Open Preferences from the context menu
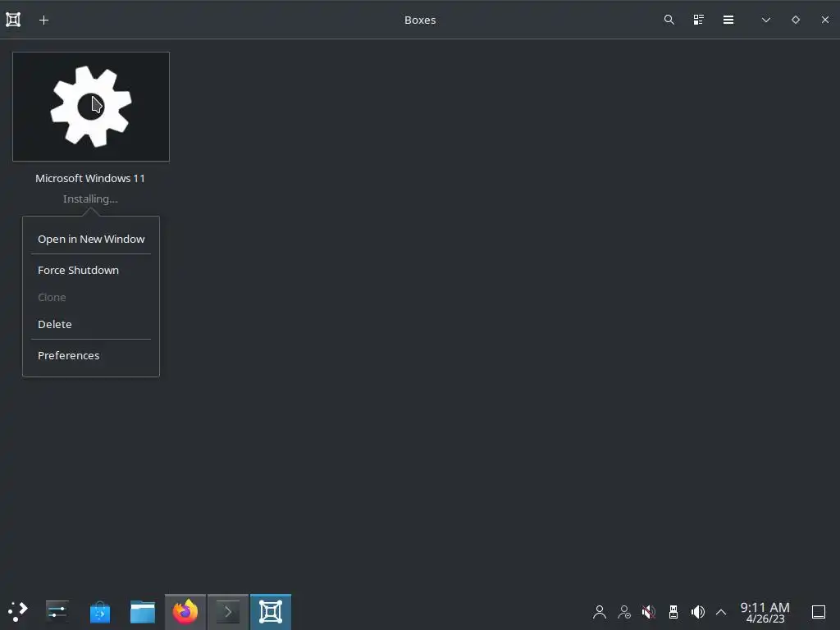840x630 pixels. point(91,355)
